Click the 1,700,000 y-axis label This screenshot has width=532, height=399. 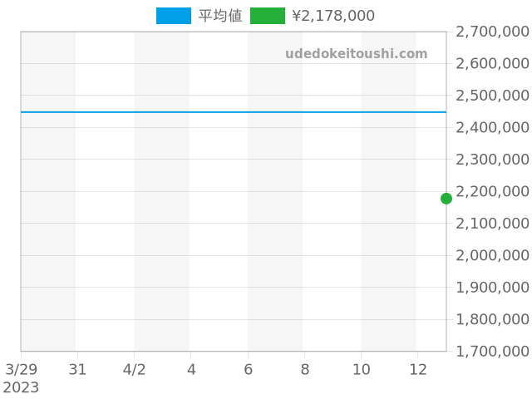point(492,352)
